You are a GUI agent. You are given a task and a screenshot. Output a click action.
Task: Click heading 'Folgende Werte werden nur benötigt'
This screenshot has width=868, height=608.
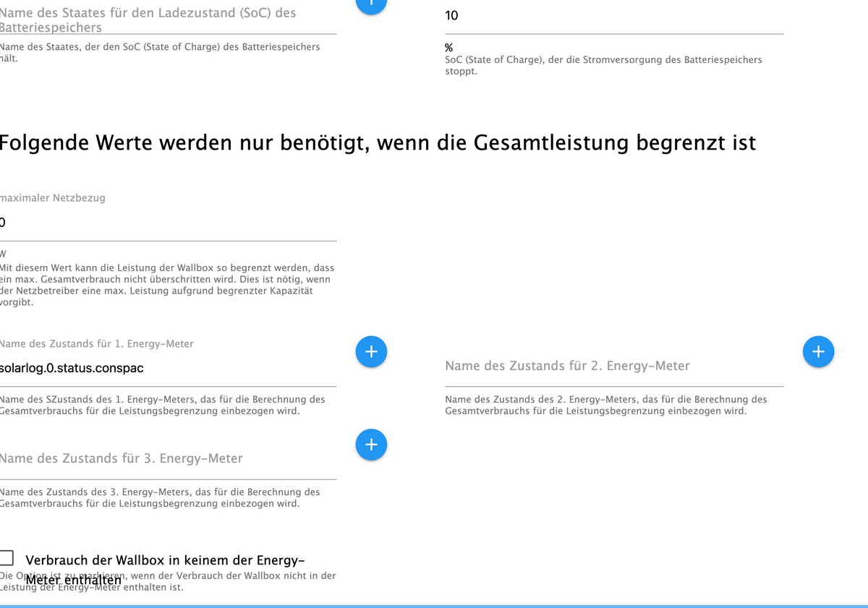pyautogui.click(x=378, y=143)
